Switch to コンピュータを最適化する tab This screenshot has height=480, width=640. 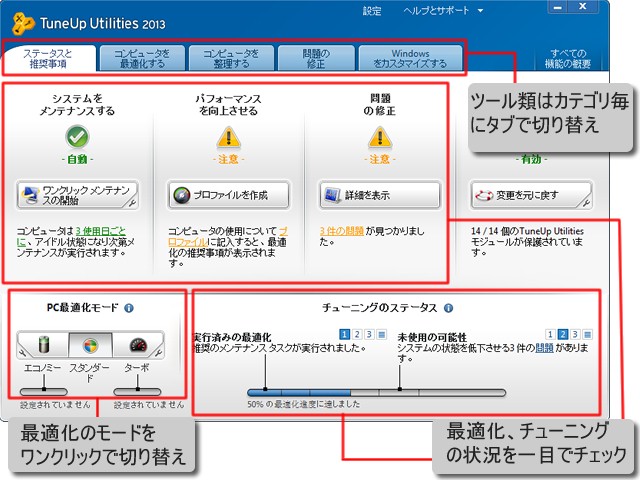pyautogui.click(x=142, y=59)
